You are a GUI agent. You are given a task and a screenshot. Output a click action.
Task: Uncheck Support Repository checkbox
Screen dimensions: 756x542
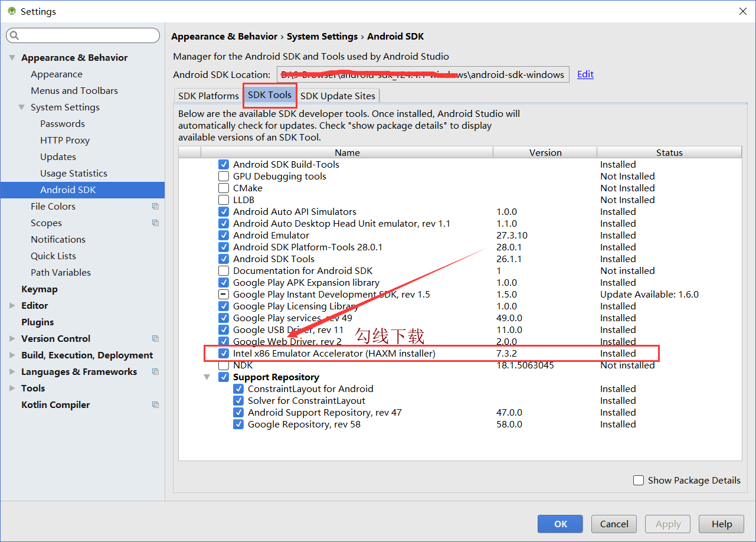point(224,377)
